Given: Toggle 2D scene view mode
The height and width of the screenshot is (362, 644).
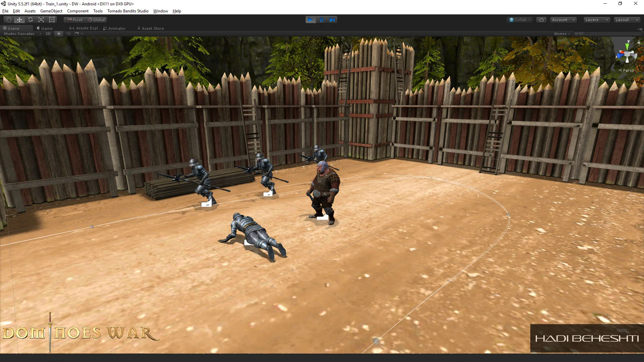Looking at the screenshot, I should coord(48,34).
